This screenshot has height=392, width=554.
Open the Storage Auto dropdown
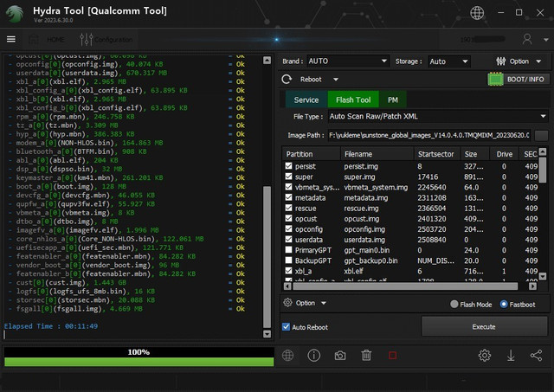point(448,61)
